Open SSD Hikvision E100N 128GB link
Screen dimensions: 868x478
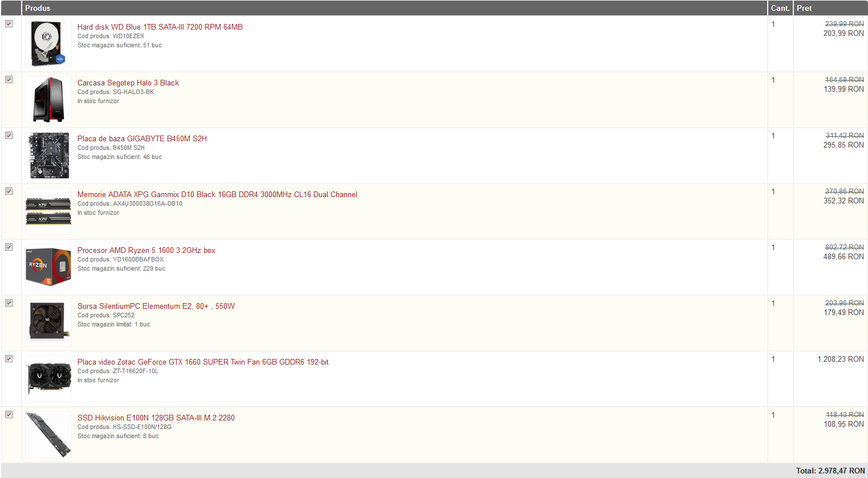point(156,418)
